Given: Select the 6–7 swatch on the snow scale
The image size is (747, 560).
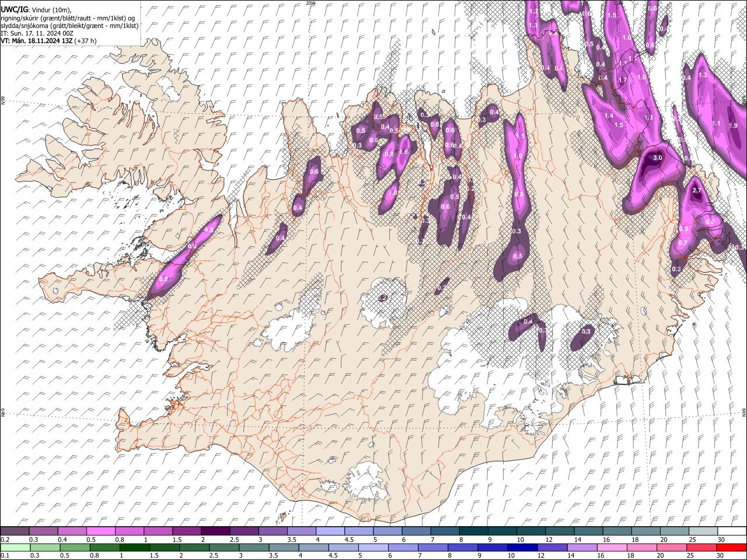Looking at the screenshot, I should [x=416, y=531].
